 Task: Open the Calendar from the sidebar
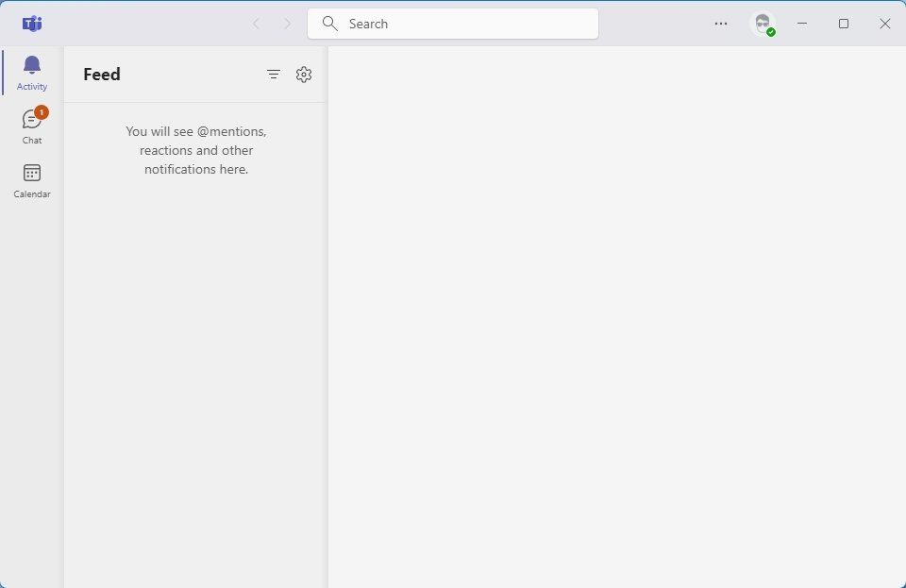[31, 179]
